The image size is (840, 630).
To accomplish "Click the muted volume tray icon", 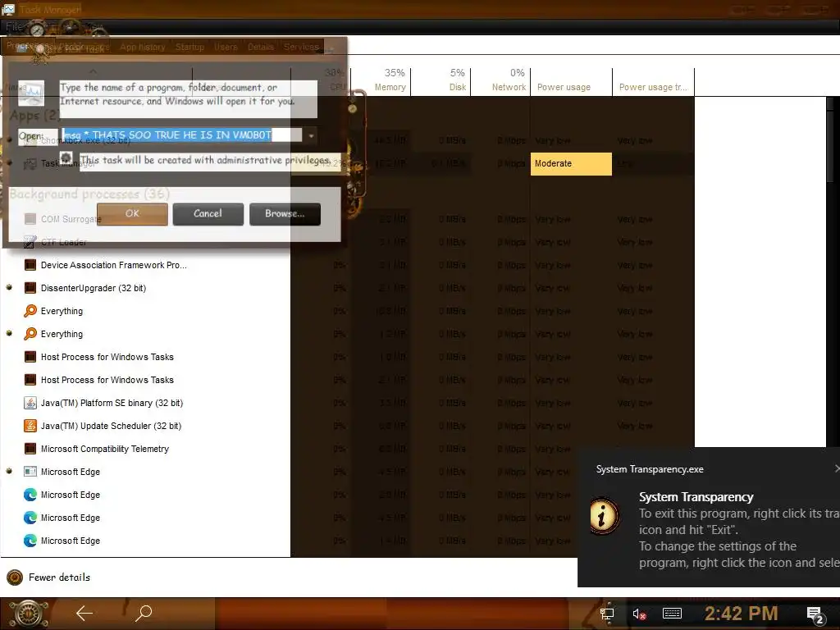I will pos(639,614).
